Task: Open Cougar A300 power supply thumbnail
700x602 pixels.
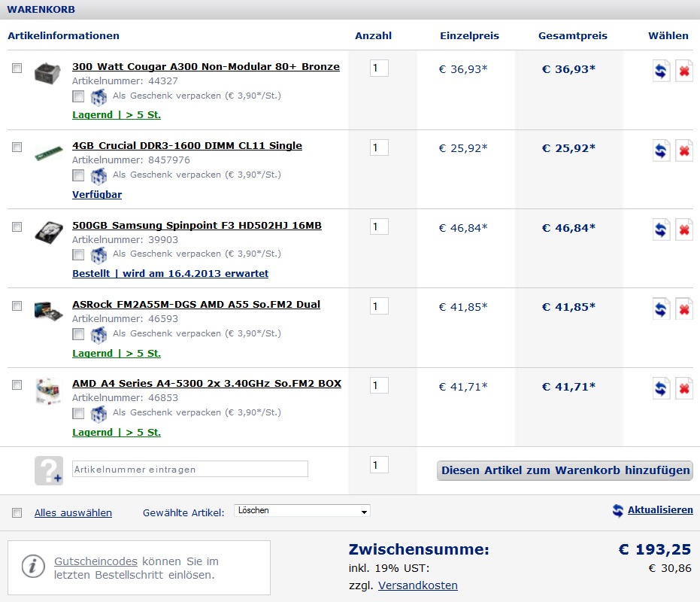Action: (x=47, y=74)
